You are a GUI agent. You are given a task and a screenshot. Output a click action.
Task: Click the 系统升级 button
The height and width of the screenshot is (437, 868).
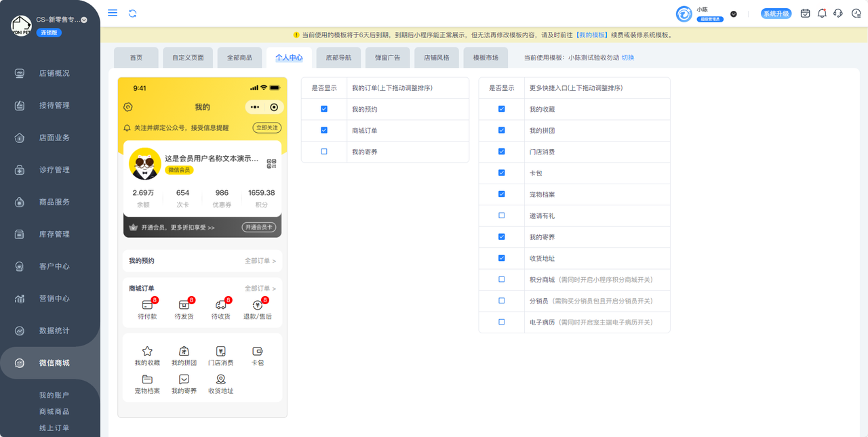point(776,14)
